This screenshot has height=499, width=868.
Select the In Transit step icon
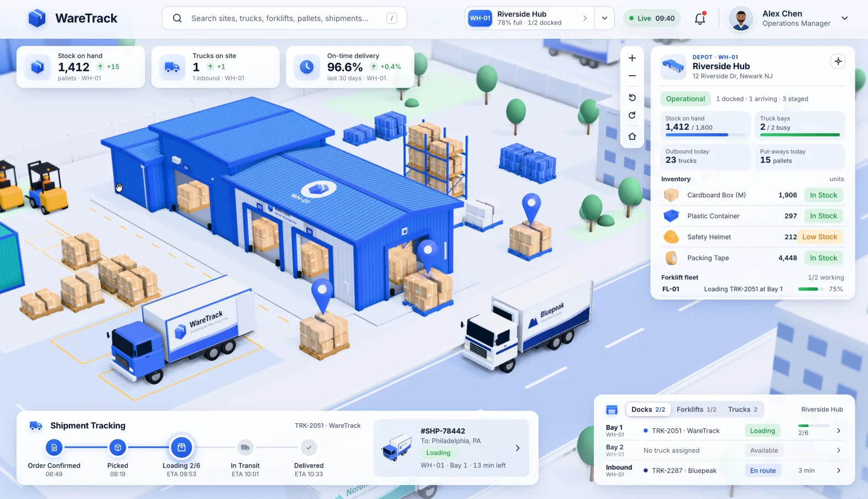pos(245,448)
